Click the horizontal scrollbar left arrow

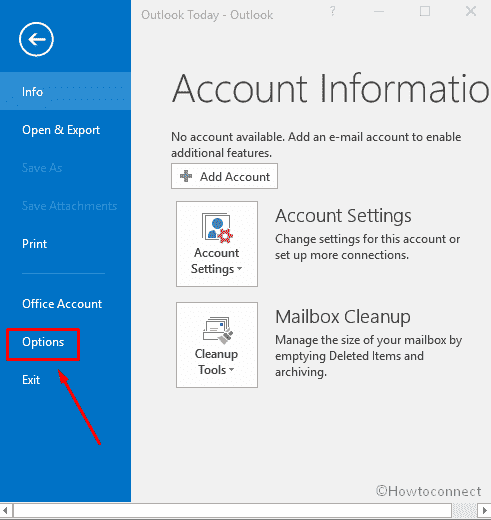[6, 510]
